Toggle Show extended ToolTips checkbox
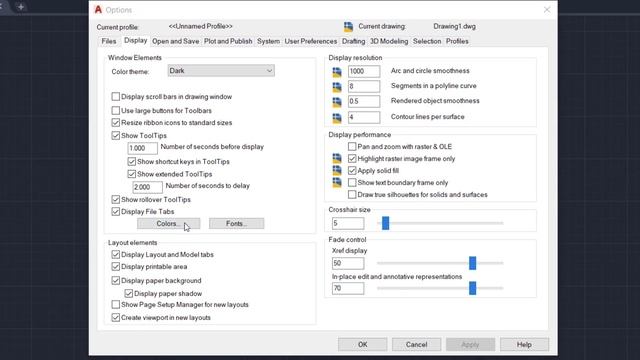This screenshot has width=640, height=360. (x=131, y=174)
